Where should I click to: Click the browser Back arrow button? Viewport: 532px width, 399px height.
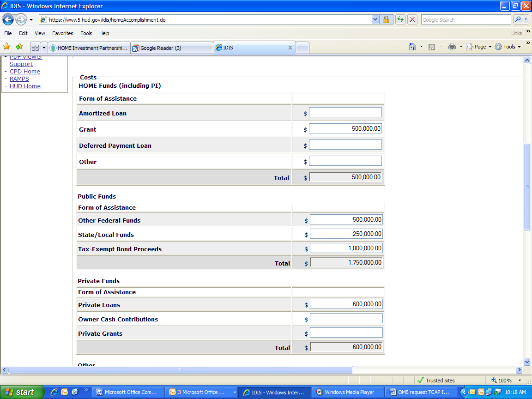tap(8, 20)
